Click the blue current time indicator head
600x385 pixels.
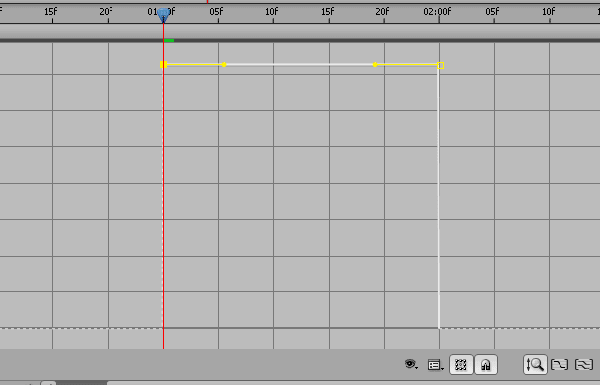pyautogui.click(x=163, y=15)
